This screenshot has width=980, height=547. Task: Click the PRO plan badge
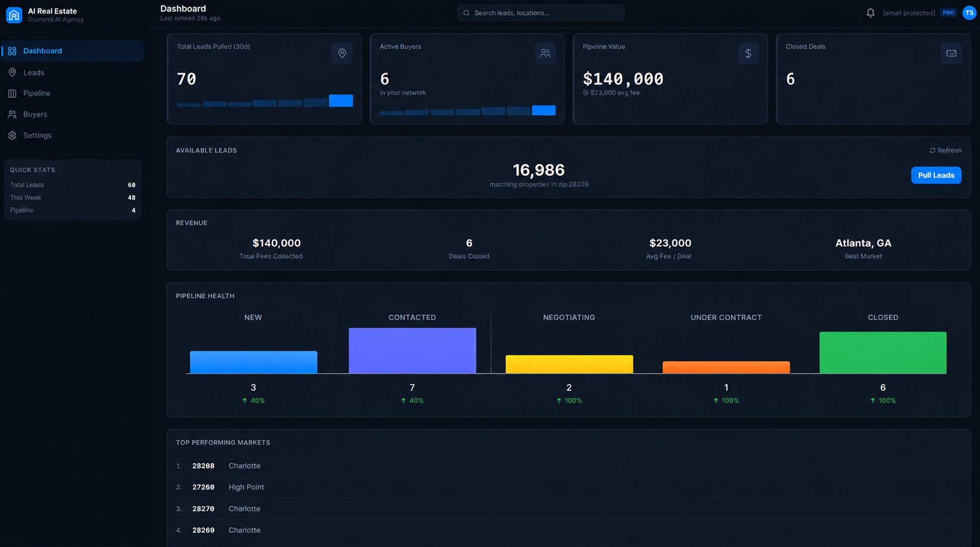[948, 13]
